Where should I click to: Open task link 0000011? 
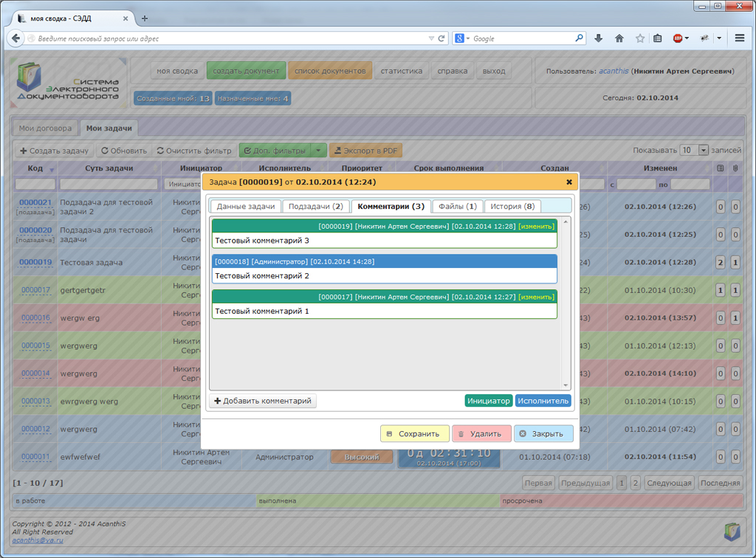pos(35,457)
